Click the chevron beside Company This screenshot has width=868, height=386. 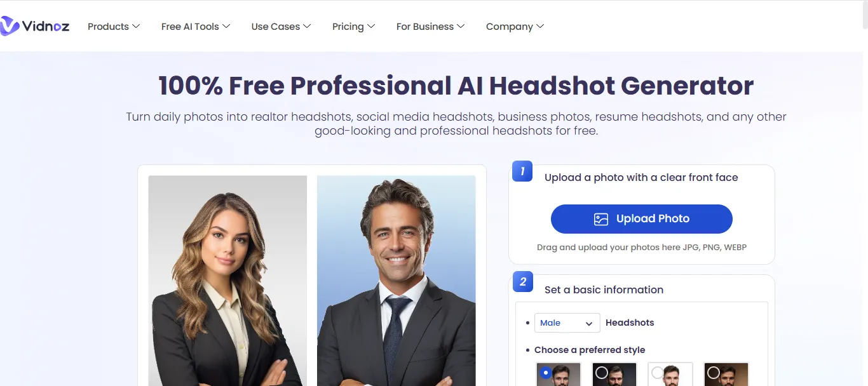[x=540, y=26]
